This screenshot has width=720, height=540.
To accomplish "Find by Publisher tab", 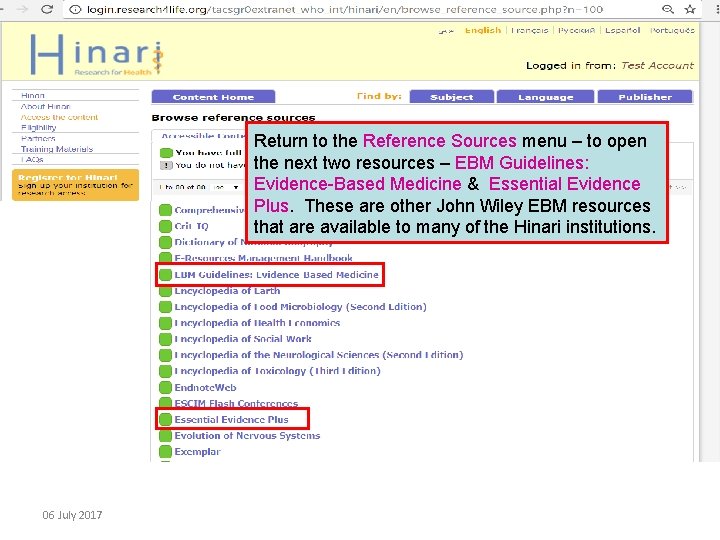I will coord(645,97).
